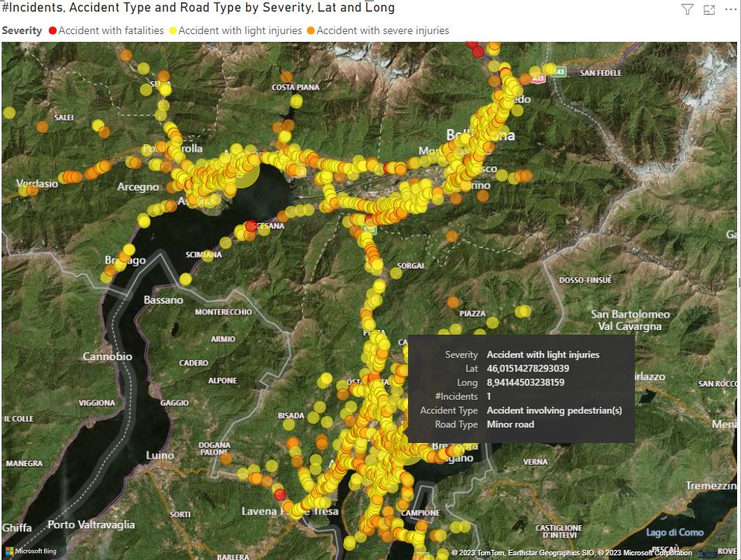This screenshot has width=741, height=560.
Task: Click the 'San Bartolomeo Val Cavargna' label
Action: click(630, 320)
